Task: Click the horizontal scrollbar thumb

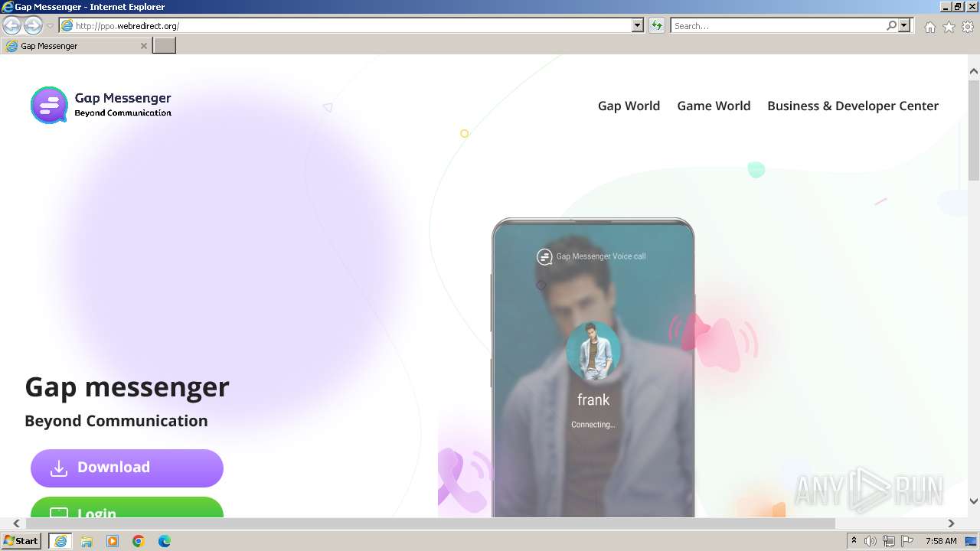Action: tap(430, 523)
